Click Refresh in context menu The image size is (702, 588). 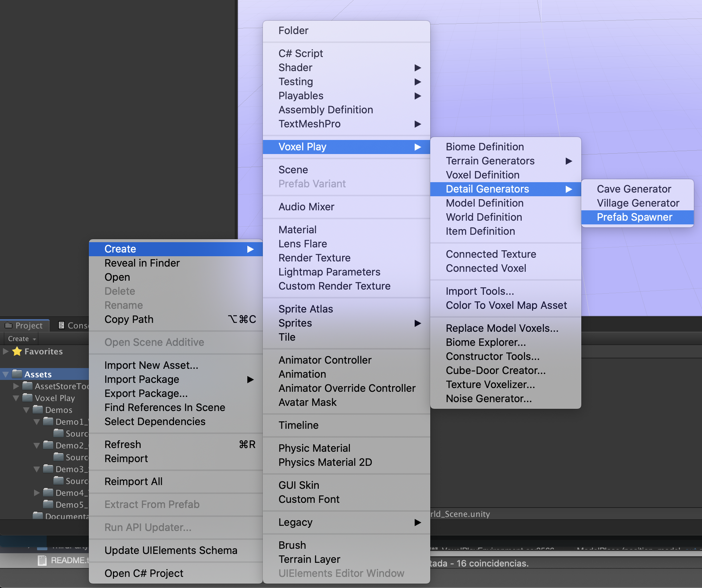(176, 445)
